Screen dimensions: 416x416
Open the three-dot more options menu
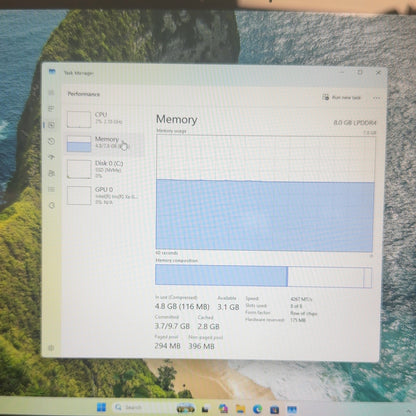pos(377,98)
